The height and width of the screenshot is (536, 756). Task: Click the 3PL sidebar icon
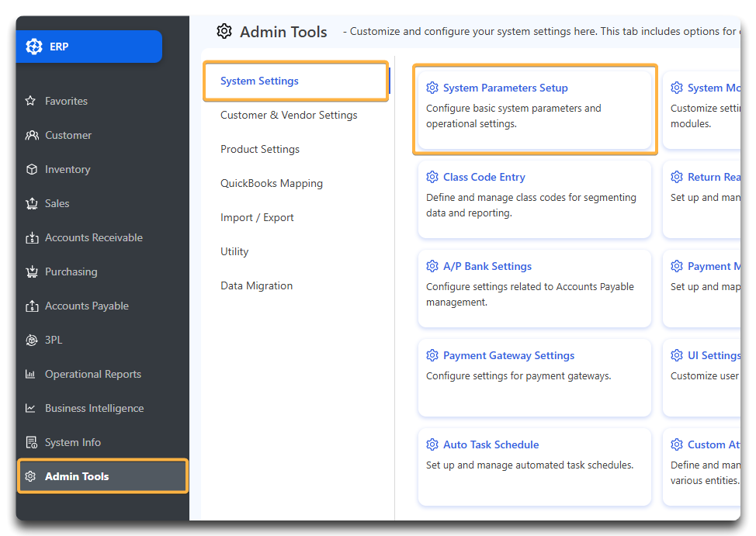point(31,340)
